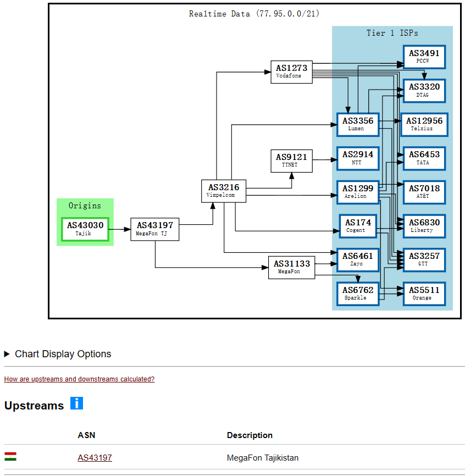This screenshot has height=476, width=465.
Task: Click the blue info icon beside Upstreams
Action: point(76,403)
